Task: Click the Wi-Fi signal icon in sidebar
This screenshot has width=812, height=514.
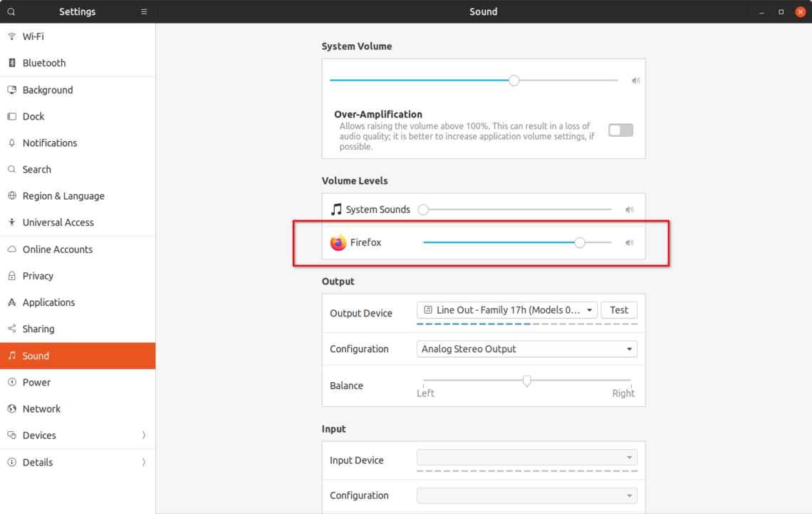Action: (x=12, y=36)
